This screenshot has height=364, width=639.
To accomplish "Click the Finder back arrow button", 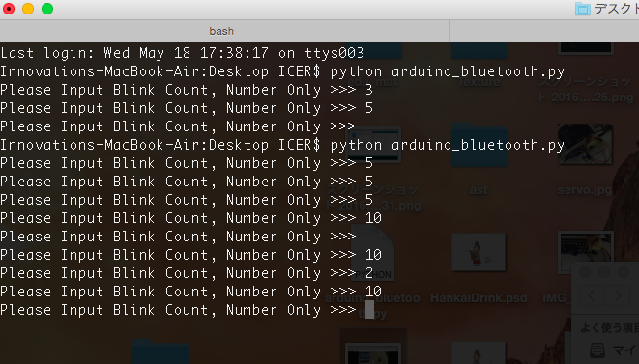I will [592, 295].
